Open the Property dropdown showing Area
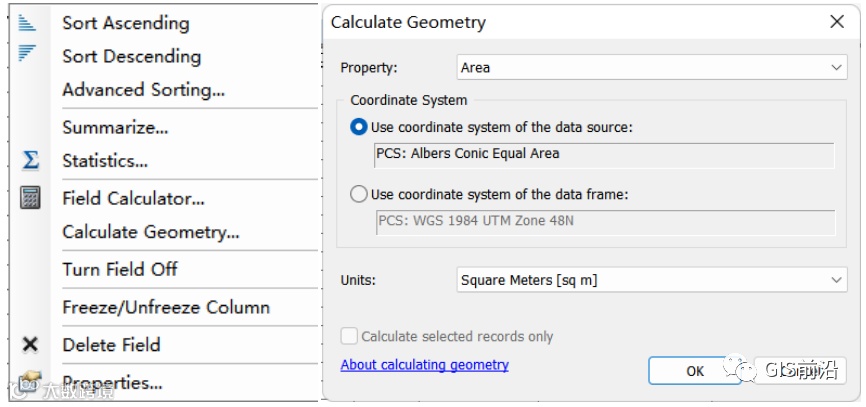Image resolution: width=866 pixels, height=407 pixels. 652,68
